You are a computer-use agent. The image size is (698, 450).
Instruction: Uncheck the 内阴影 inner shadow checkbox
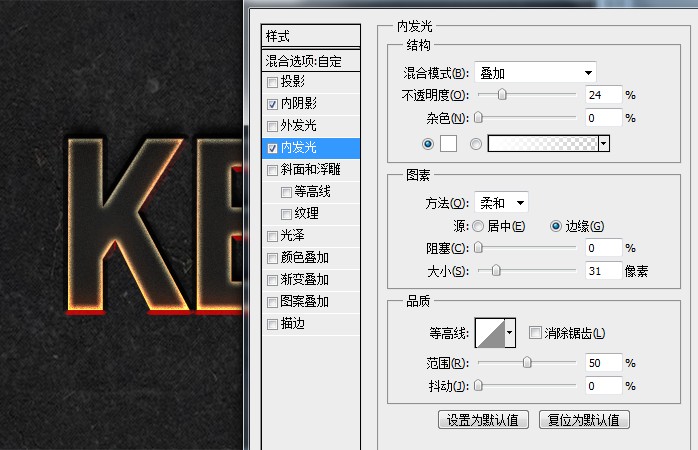(272, 104)
